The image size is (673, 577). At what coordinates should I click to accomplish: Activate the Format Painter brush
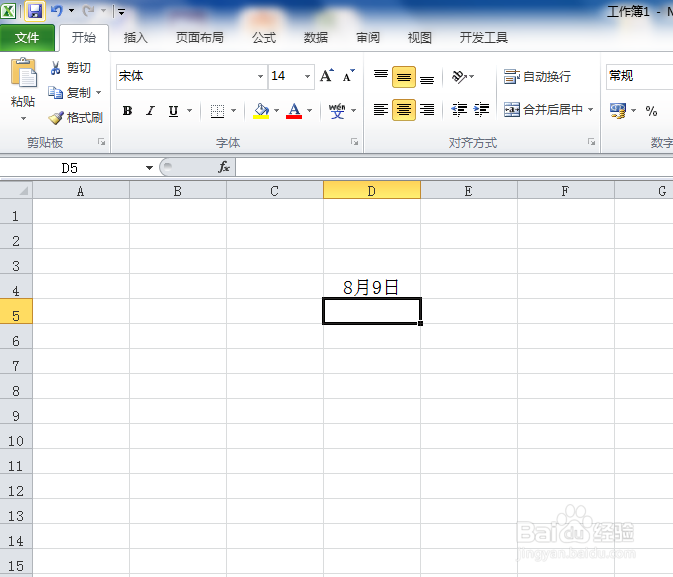click(56, 118)
